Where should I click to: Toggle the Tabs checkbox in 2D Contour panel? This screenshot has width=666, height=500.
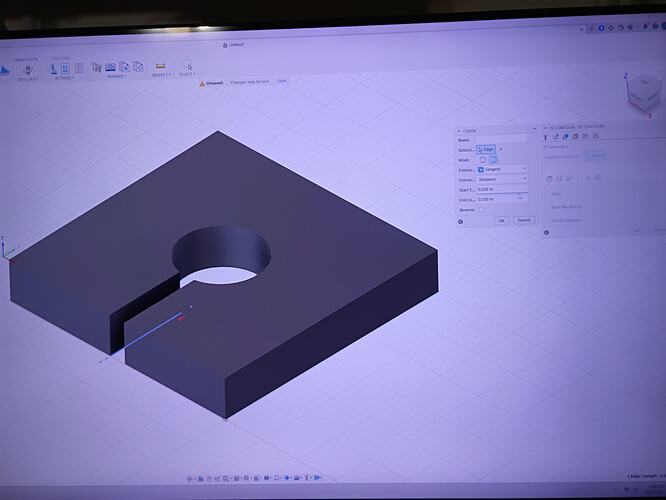click(547, 194)
